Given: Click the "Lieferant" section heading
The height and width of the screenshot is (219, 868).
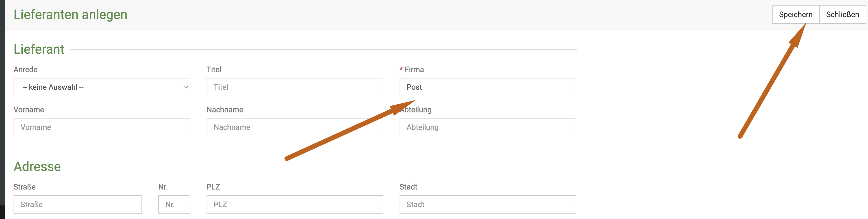Looking at the screenshot, I should [39, 49].
